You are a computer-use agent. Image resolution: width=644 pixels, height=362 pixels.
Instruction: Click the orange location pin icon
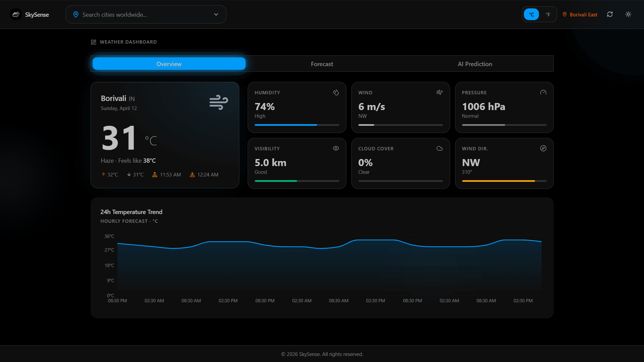(x=564, y=14)
